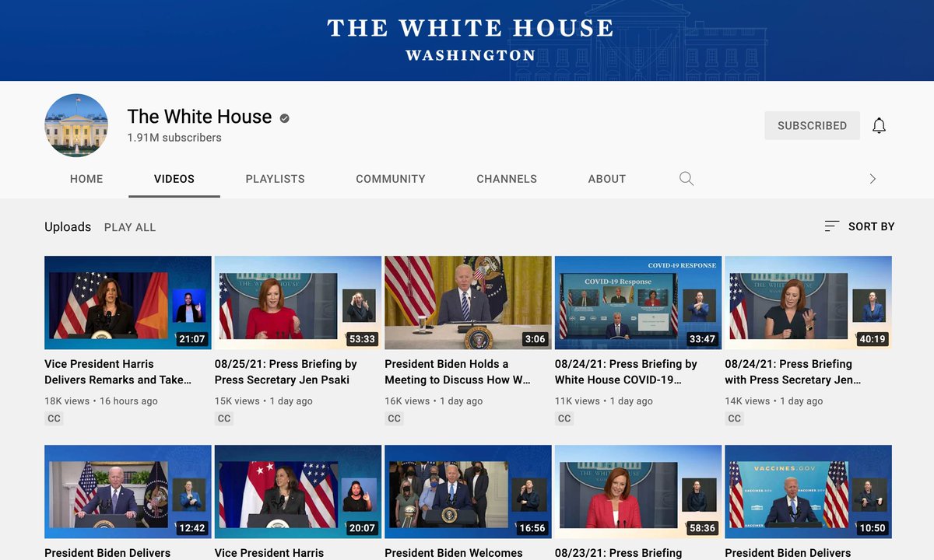The height and width of the screenshot is (560, 934).
Task: Click '18K views • 16 hours ago' text
Action: [x=101, y=401]
